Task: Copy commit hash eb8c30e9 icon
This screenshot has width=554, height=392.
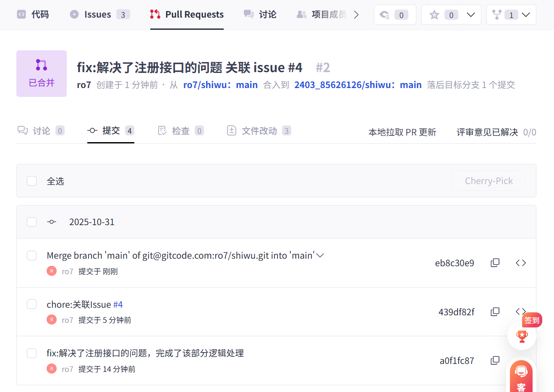Action: [495, 262]
